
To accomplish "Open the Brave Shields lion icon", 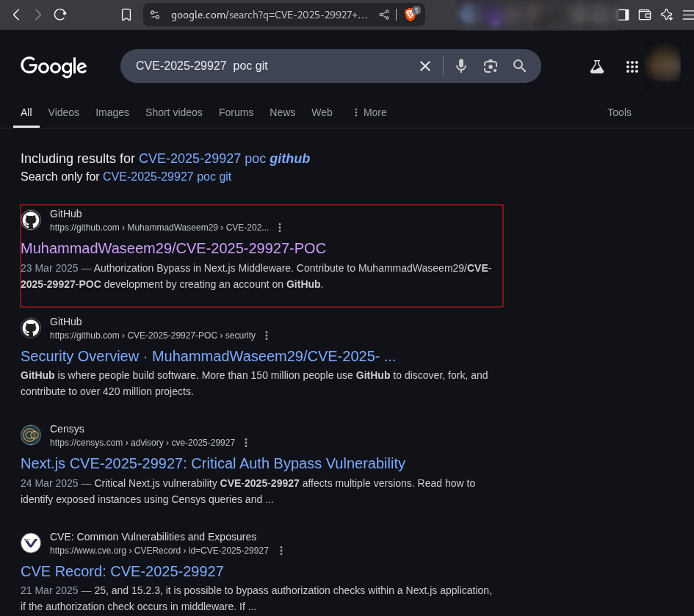I will (x=411, y=15).
